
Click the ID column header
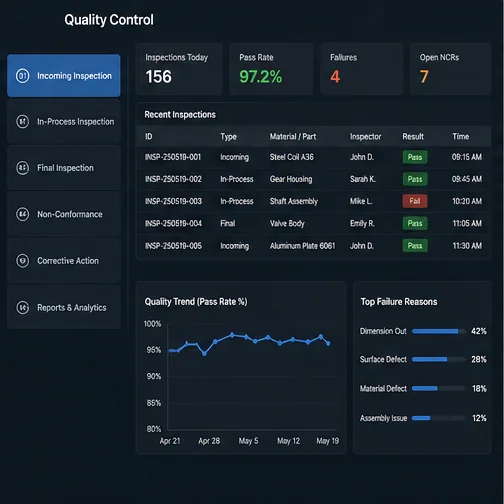pyautogui.click(x=149, y=136)
